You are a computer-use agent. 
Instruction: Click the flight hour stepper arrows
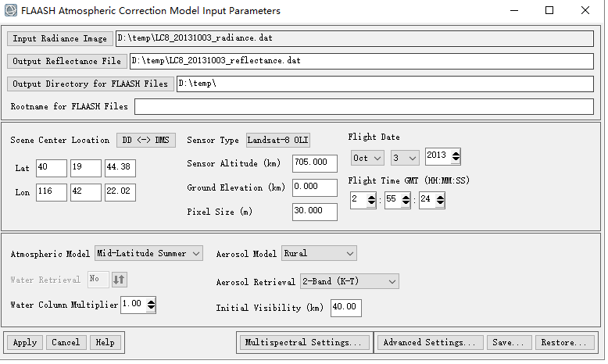click(x=371, y=200)
